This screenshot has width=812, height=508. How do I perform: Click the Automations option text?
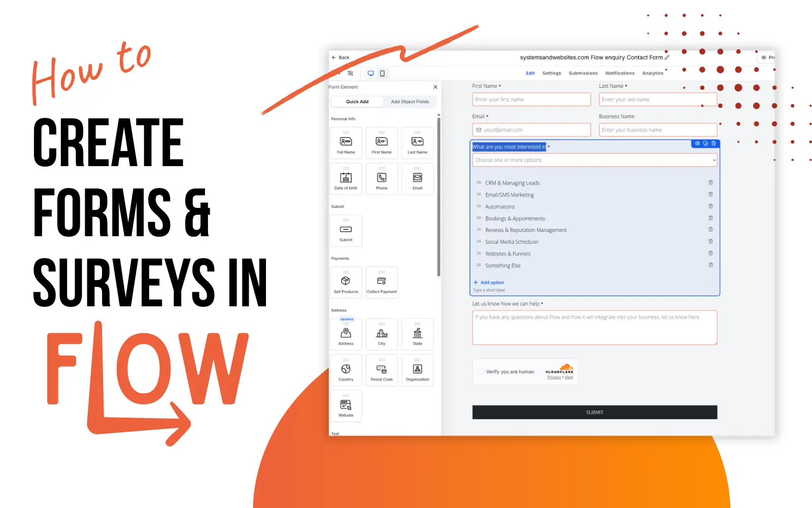click(x=500, y=207)
